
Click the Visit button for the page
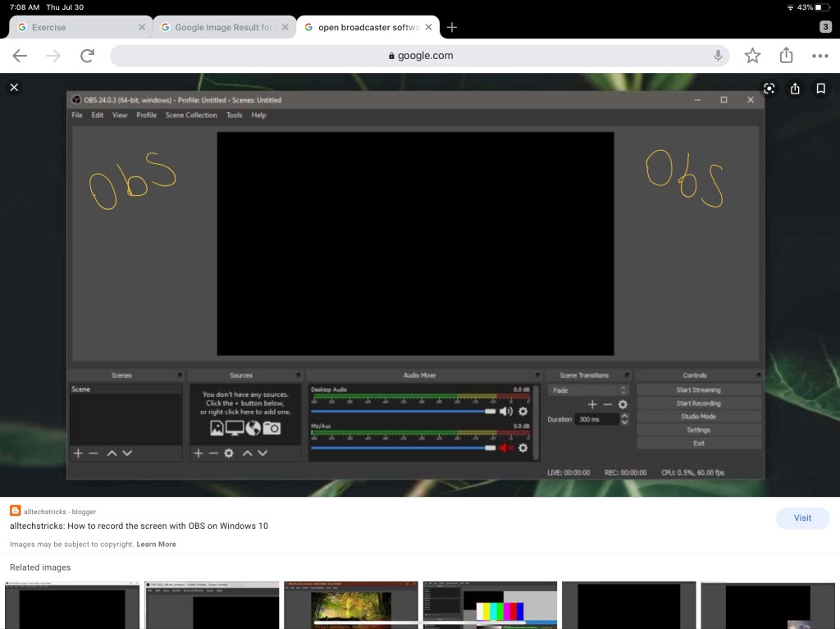802,518
